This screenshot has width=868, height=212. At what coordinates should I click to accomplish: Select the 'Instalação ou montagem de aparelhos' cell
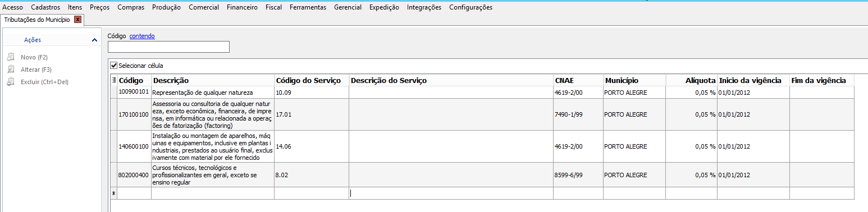pos(213,146)
